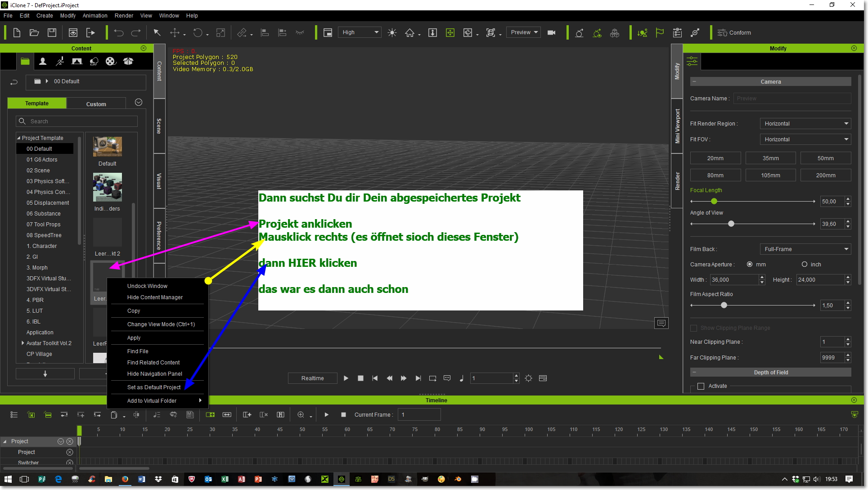Click the 105mm lens preset button
The height and width of the screenshot is (490, 868).
coord(770,175)
